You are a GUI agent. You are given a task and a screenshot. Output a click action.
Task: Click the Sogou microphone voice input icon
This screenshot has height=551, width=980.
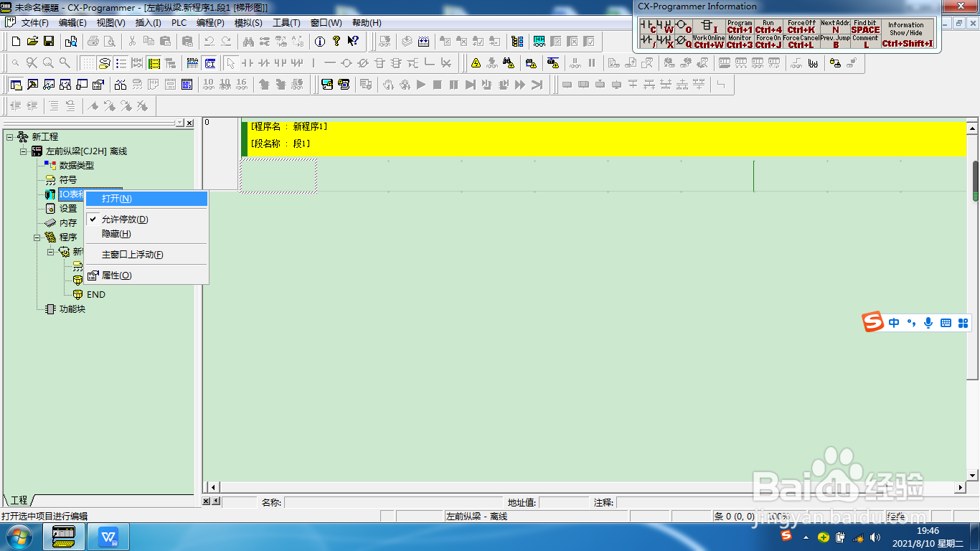pos(928,323)
